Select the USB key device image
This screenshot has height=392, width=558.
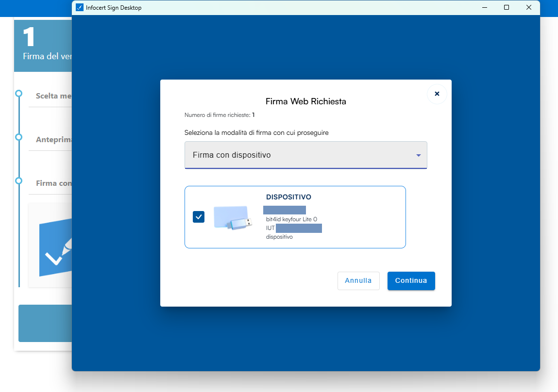[233, 217]
